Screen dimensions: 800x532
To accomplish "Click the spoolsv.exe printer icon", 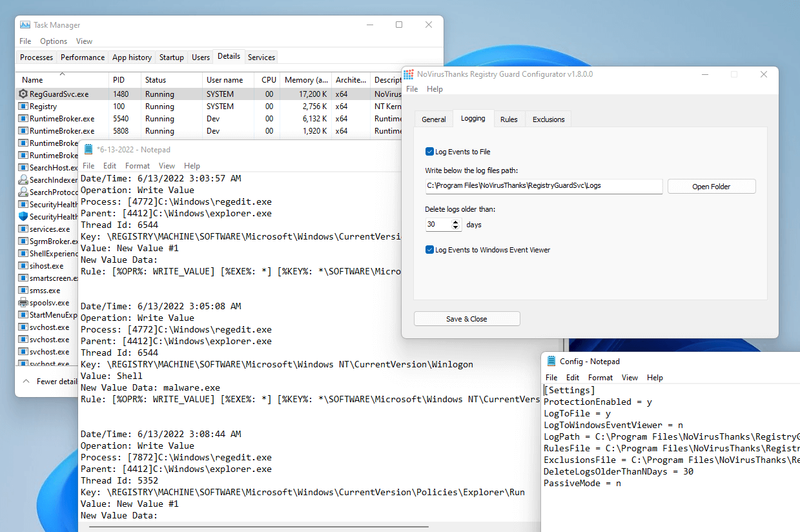I will (x=22, y=302).
